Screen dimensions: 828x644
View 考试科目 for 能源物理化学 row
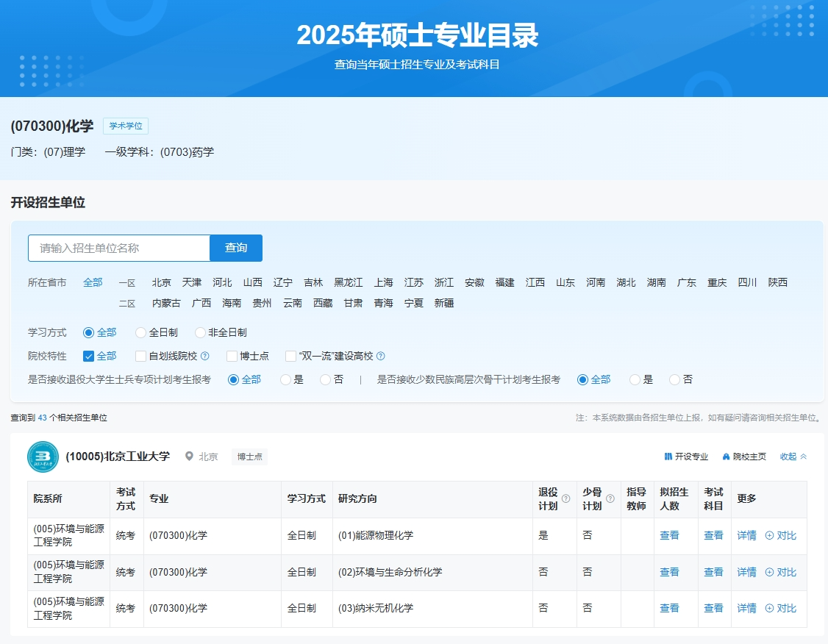(713, 536)
